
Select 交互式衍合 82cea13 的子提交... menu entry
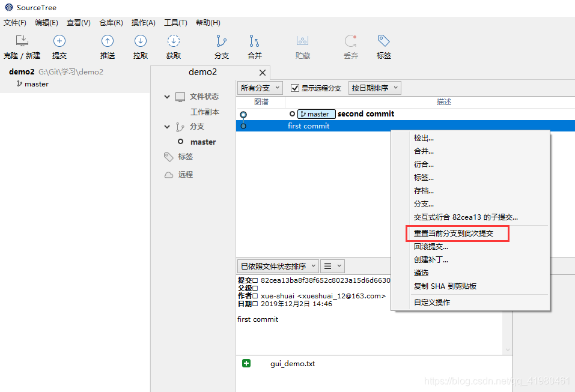tap(471, 217)
